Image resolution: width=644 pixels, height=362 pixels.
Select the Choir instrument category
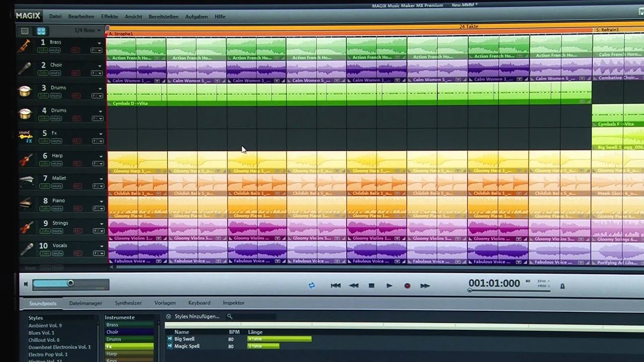[129, 332]
